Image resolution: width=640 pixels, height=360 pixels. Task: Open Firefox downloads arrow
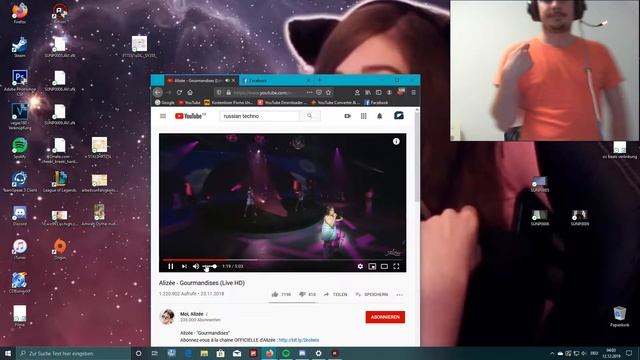pyautogui.click(x=357, y=93)
